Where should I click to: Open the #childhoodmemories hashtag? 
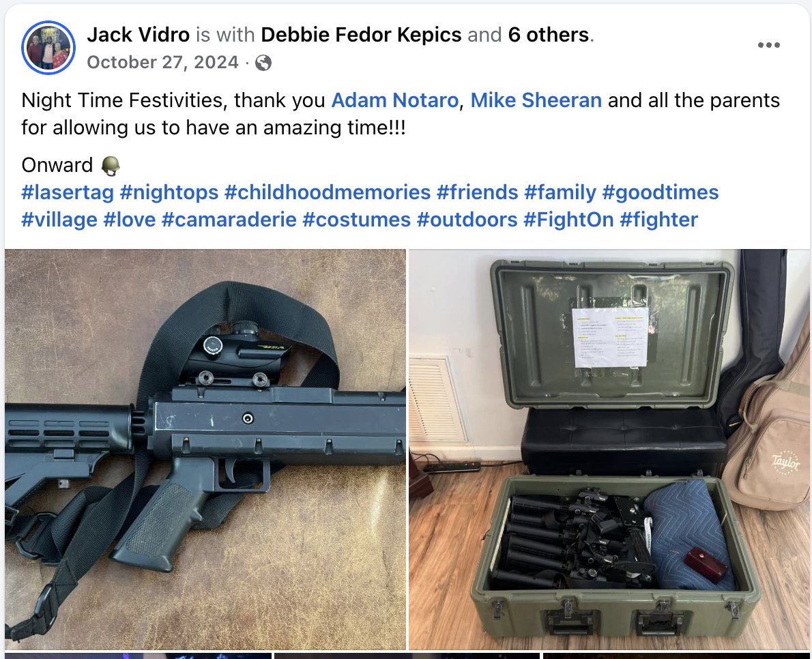pos(328,192)
